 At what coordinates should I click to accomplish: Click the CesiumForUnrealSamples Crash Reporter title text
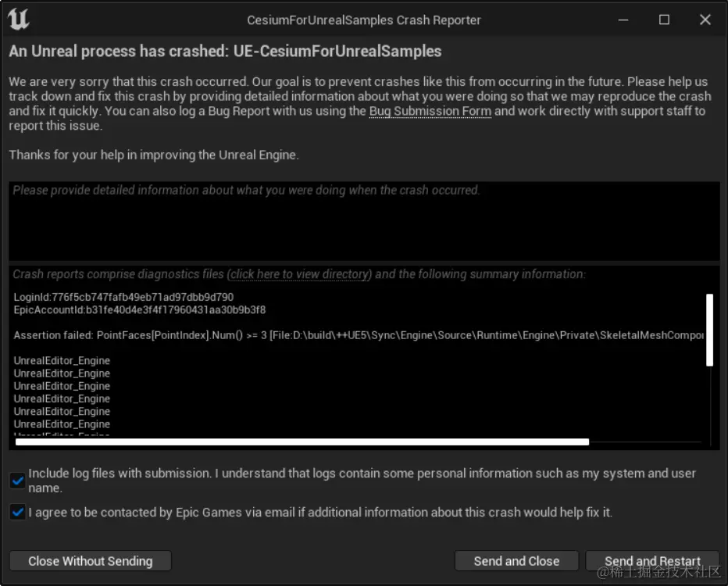364,20
